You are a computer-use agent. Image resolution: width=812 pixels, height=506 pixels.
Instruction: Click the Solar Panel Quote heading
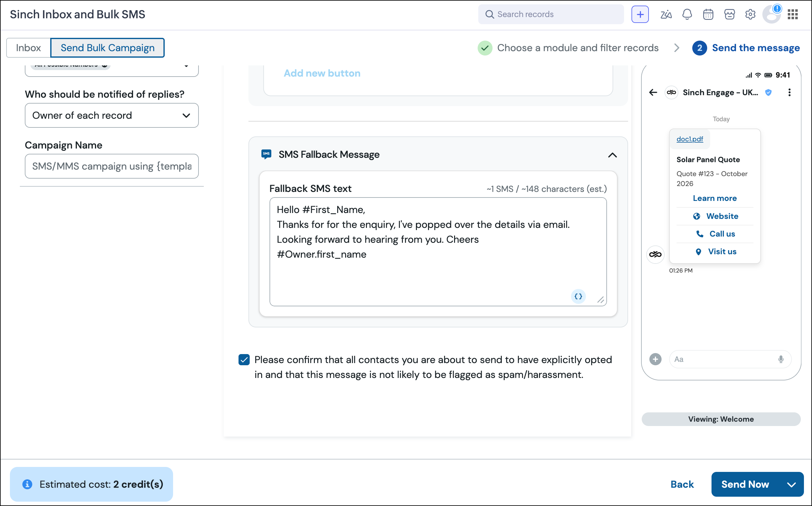708,160
